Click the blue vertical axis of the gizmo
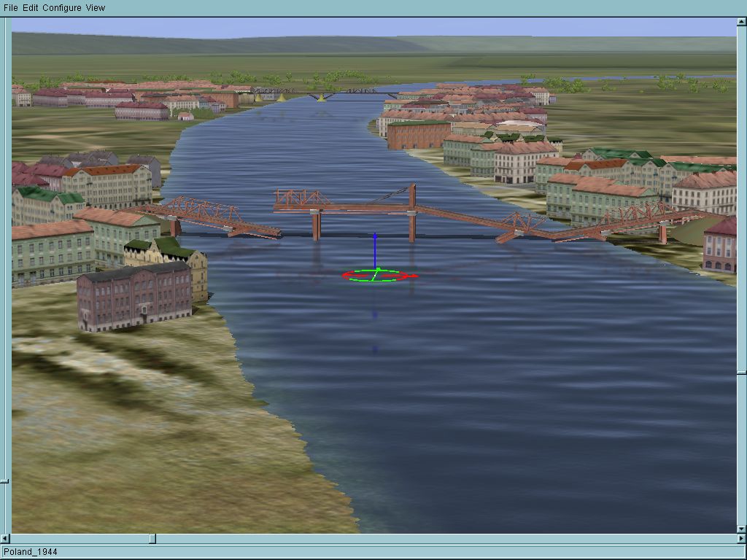This screenshot has width=747, height=560. pyautogui.click(x=375, y=251)
